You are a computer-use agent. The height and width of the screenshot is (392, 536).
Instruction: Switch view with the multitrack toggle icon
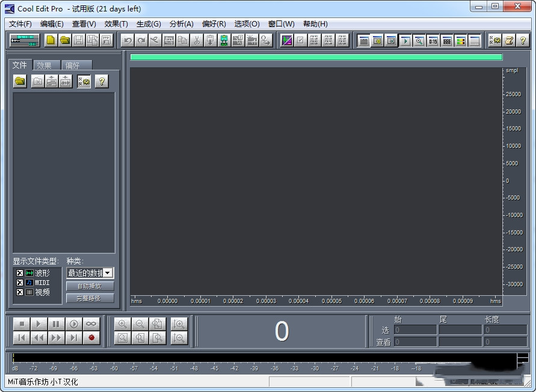tap(25, 40)
